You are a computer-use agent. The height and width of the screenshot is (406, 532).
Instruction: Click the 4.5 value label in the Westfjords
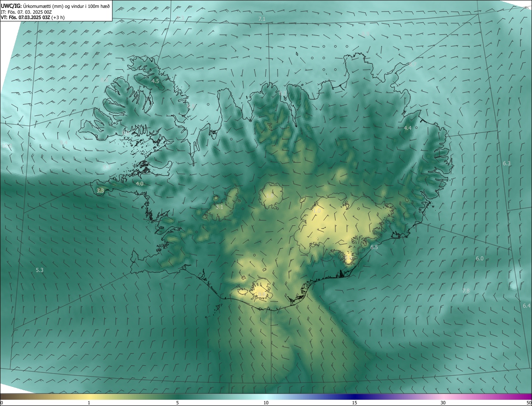tap(155, 81)
